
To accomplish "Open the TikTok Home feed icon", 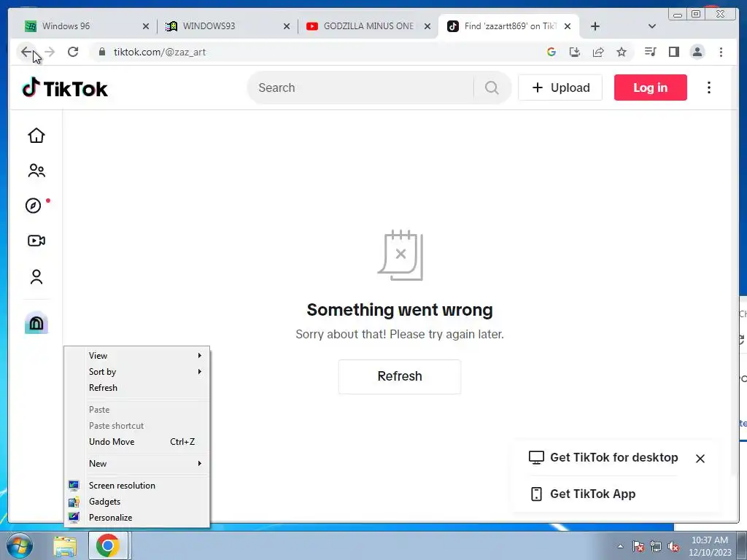I will pyautogui.click(x=36, y=136).
